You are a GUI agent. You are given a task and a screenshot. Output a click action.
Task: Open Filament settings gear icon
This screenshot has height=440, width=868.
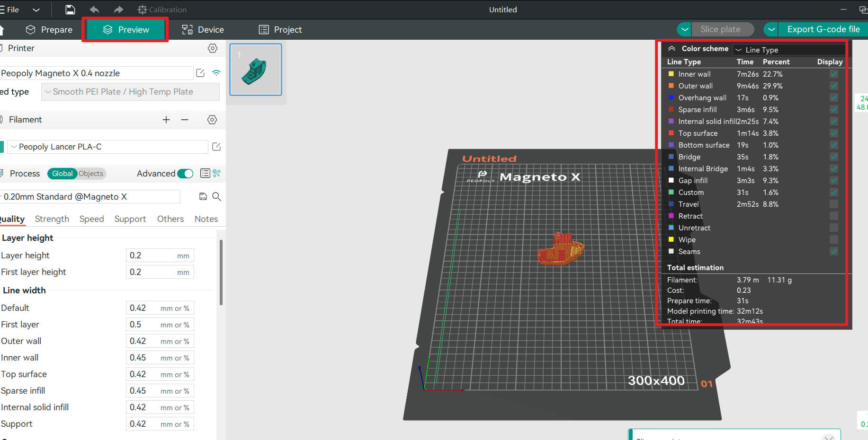(212, 120)
